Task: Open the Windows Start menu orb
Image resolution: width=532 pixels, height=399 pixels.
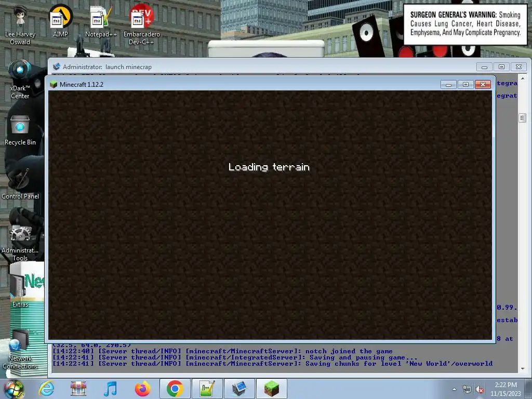Action: coord(14,389)
